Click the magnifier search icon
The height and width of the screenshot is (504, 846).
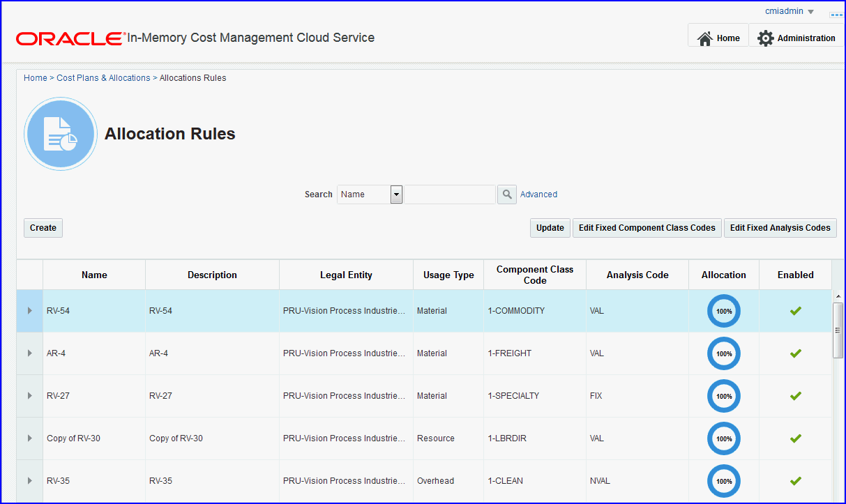point(507,194)
